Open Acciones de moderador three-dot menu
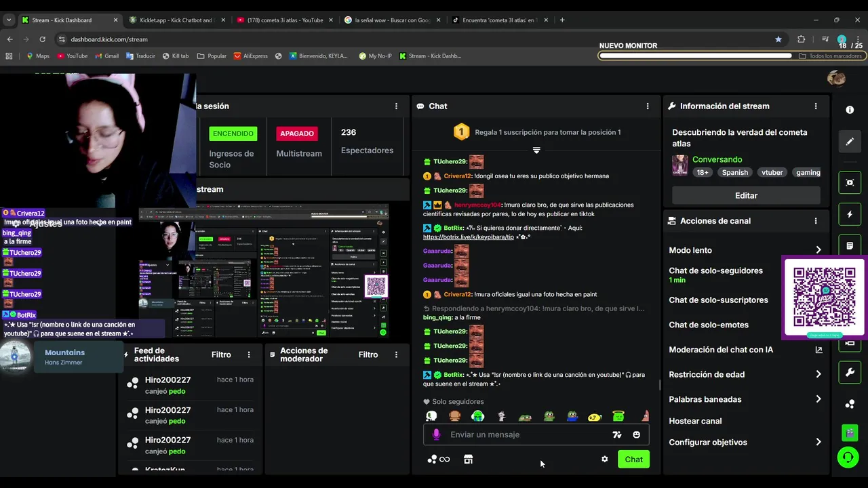Viewport: 868px width, 488px height. 396,354
